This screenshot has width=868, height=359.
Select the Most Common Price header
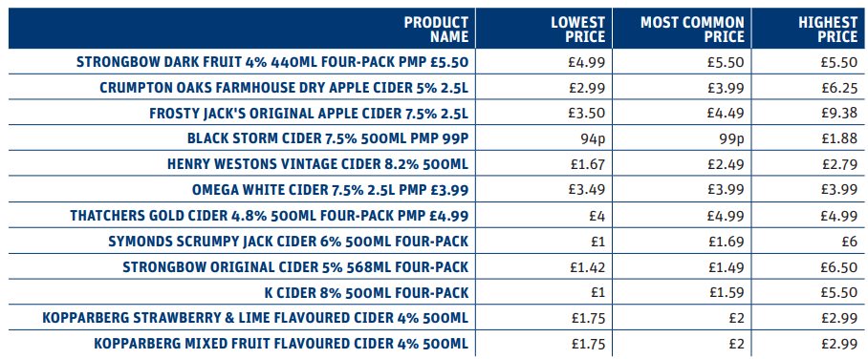click(692, 30)
